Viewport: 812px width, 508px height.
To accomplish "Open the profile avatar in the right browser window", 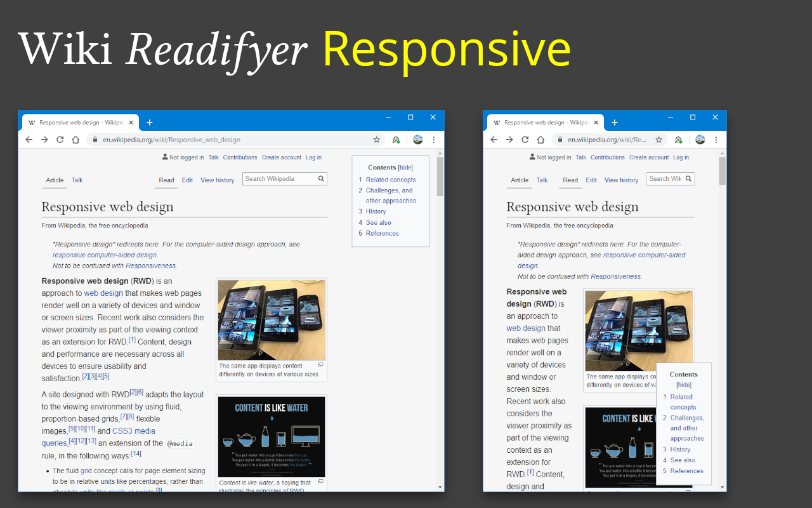I will pos(700,140).
